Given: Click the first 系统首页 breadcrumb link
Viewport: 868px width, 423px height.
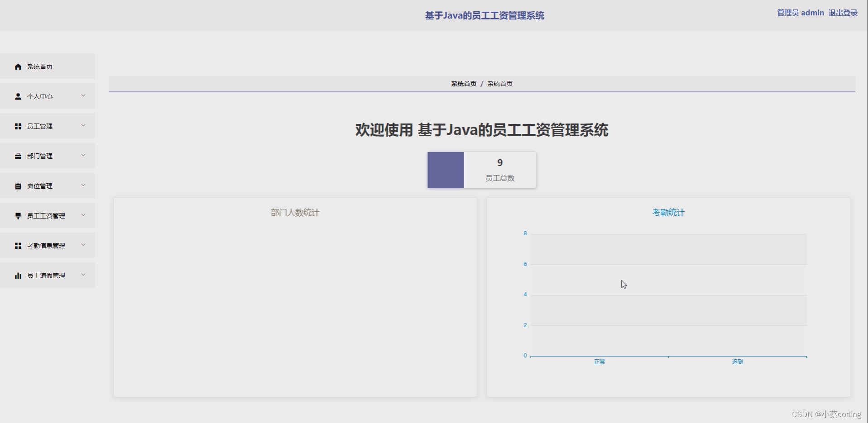Looking at the screenshot, I should coord(464,84).
